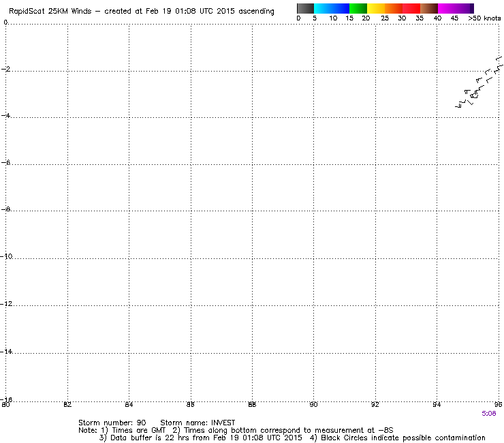Click the '-10' latitude axis label
Viewport: 504px width, 443px height.
[6, 256]
